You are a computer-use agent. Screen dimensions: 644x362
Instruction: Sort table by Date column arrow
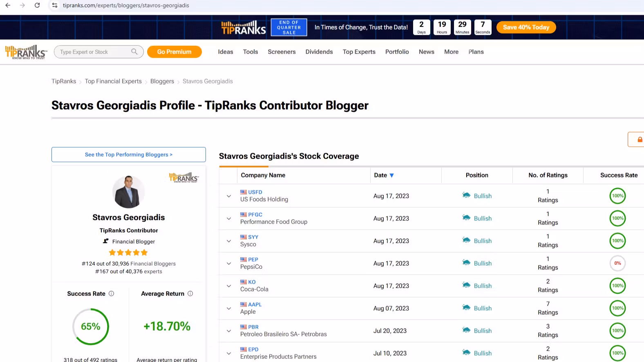(x=391, y=175)
